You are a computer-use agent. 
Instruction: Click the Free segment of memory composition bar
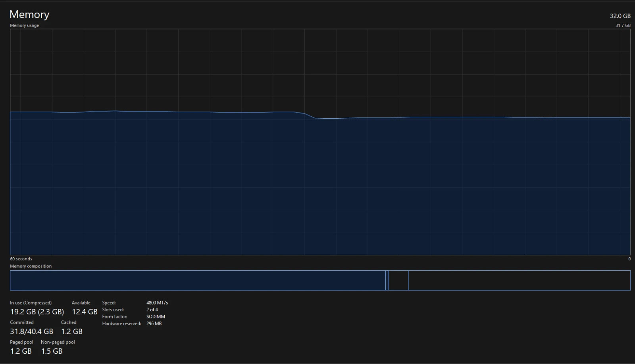pyautogui.click(x=519, y=280)
